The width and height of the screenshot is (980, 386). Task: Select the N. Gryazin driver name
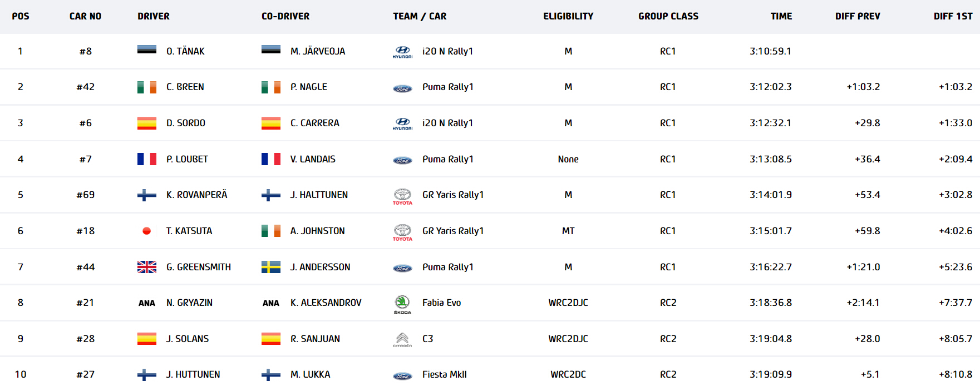pyautogui.click(x=189, y=303)
